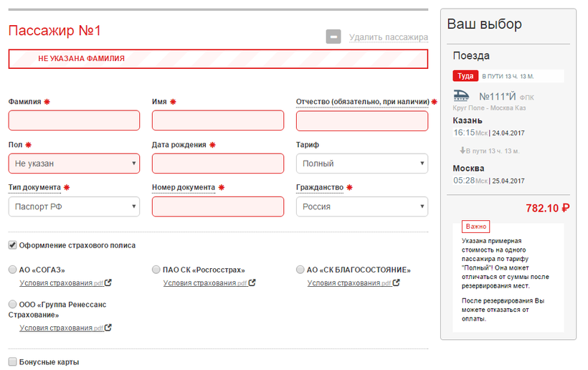Click the red Туда direction badge
This screenshot has height=370, width=588.
pyautogui.click(x=465, y=76)
